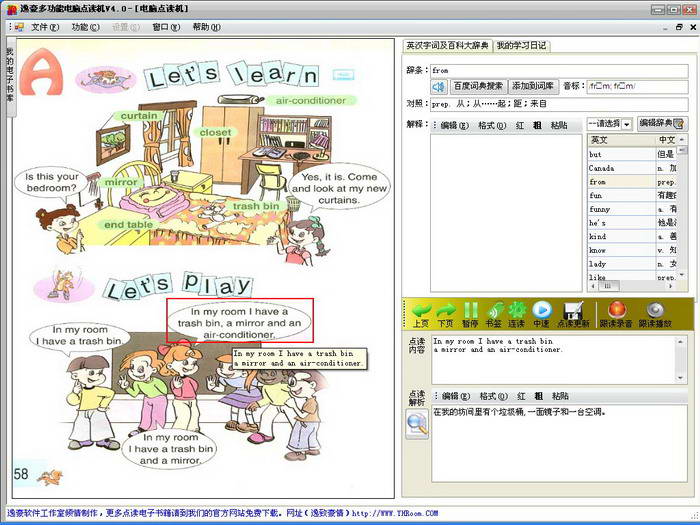Open the 我的电子书库 side panel
Screen dimensions: 700x525
point(10,75)
